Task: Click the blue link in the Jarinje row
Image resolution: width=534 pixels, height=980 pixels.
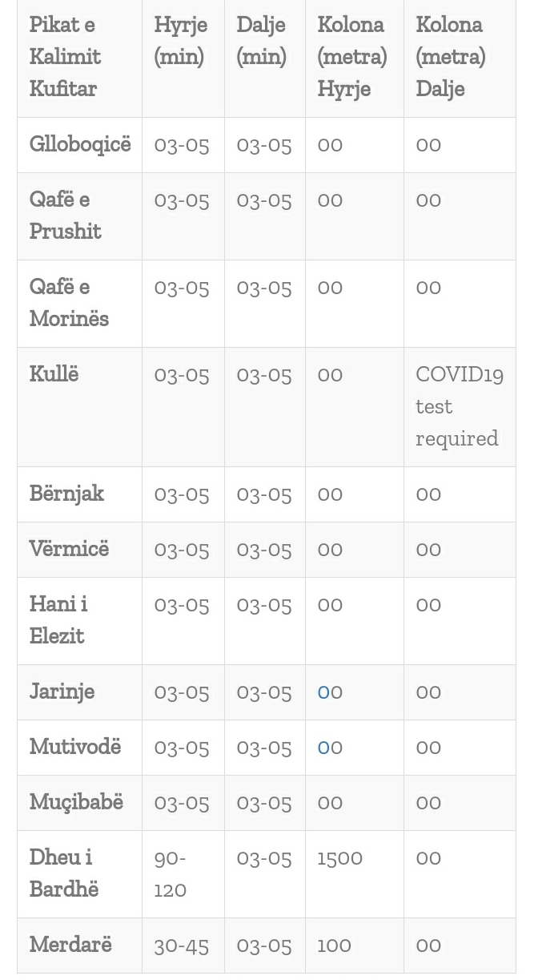Action: point(323,692)
